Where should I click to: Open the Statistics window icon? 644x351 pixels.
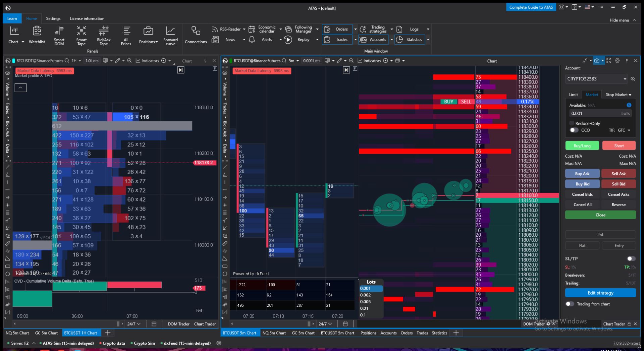(399, 40)
